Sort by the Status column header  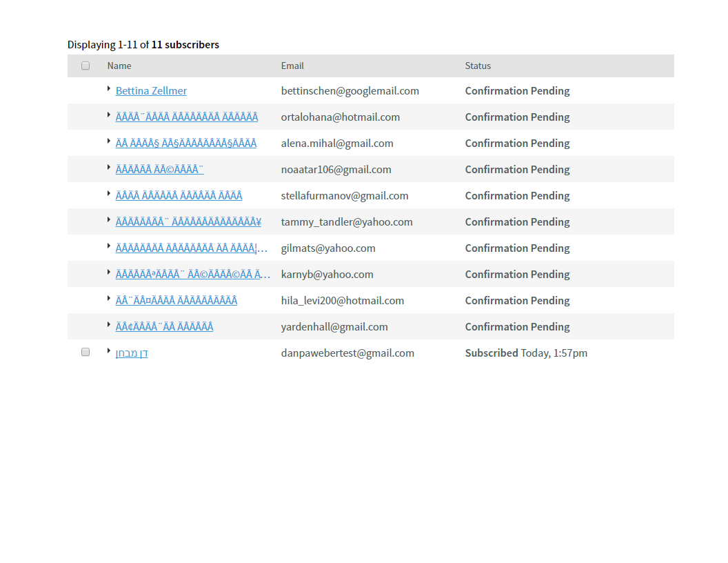(x=478, y=66)
